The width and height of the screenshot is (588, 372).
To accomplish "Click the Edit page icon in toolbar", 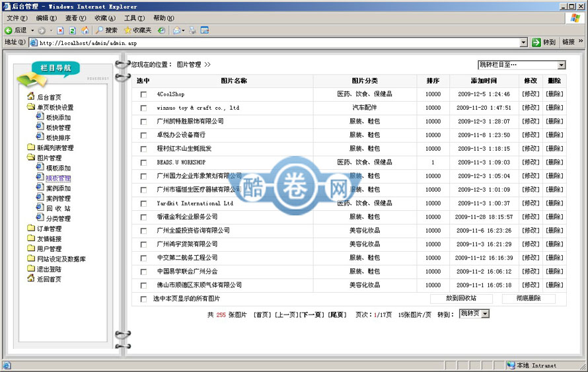I will [x=205, y=30].
